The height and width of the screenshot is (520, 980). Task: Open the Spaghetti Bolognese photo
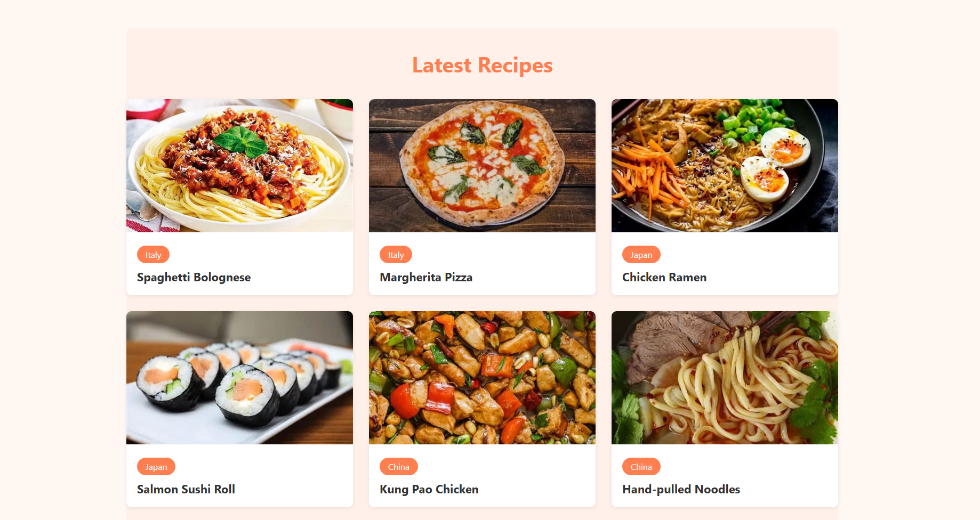click(x=239, y=166)
